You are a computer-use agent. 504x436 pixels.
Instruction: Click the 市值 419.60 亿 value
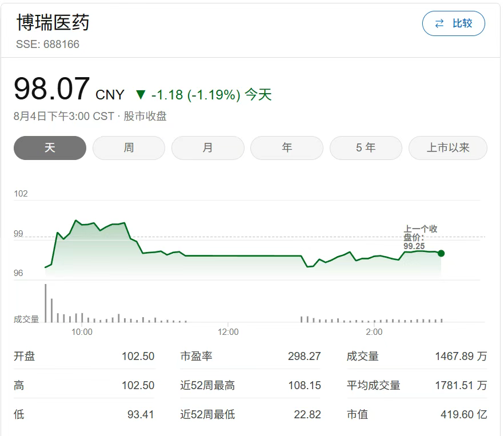pyautogui.click(x=463, y=414)
